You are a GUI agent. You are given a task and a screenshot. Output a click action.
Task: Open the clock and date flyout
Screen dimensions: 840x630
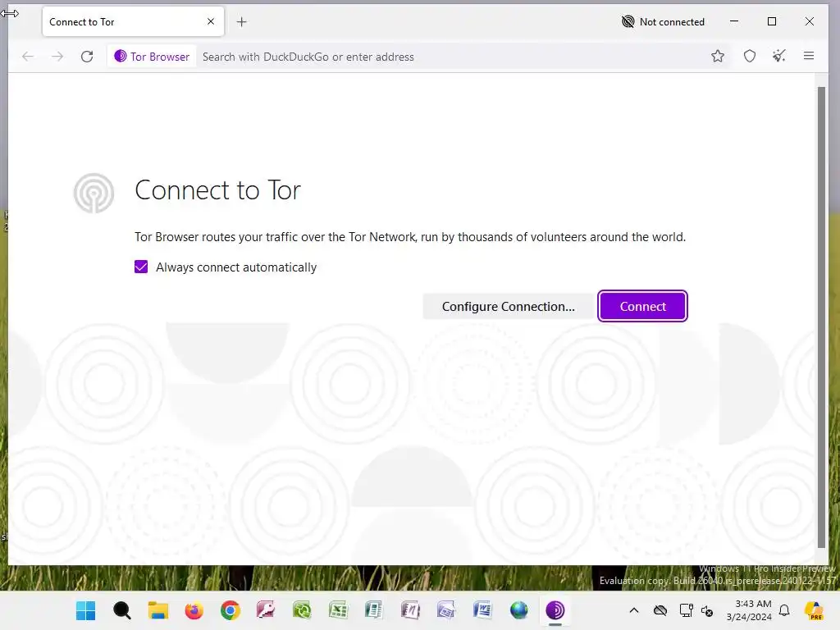pos(749,610)
